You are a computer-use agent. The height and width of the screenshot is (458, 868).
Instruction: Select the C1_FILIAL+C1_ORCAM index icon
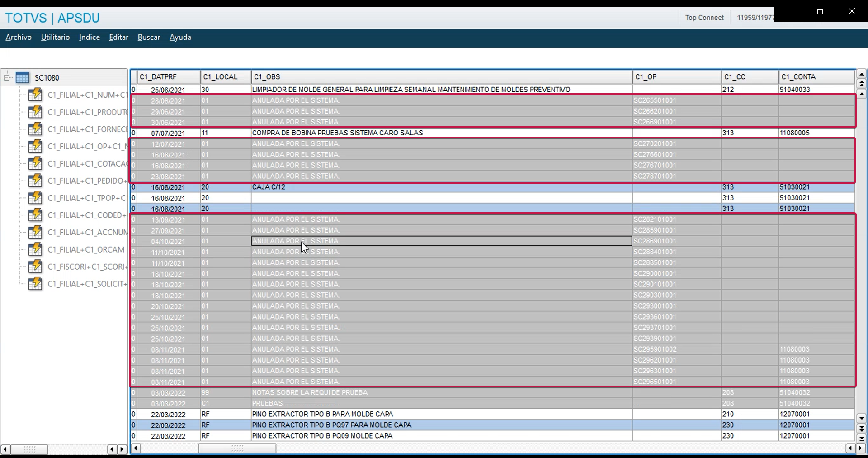click(x=35, y=250)
